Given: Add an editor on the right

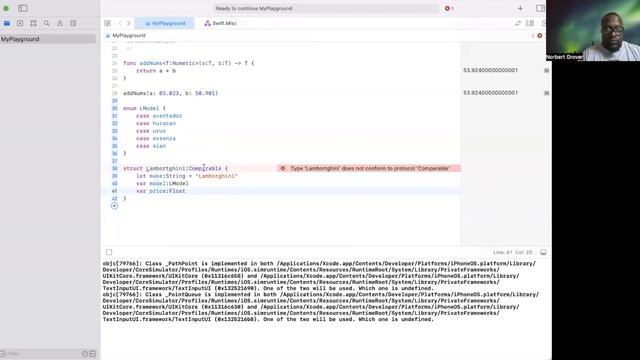Looking at the screenshot, I should [543, 23].
